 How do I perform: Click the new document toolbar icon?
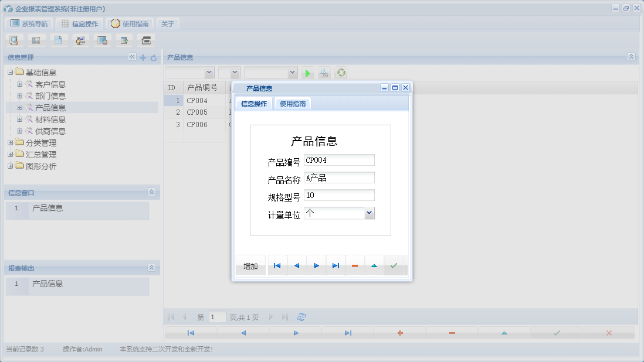[x=57, y=40]
